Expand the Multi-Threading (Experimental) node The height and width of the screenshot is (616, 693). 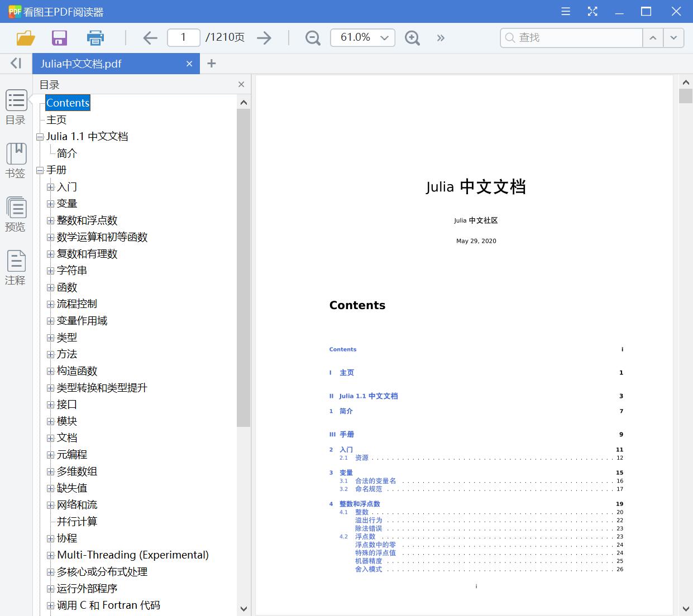click(x=50, y=555)
